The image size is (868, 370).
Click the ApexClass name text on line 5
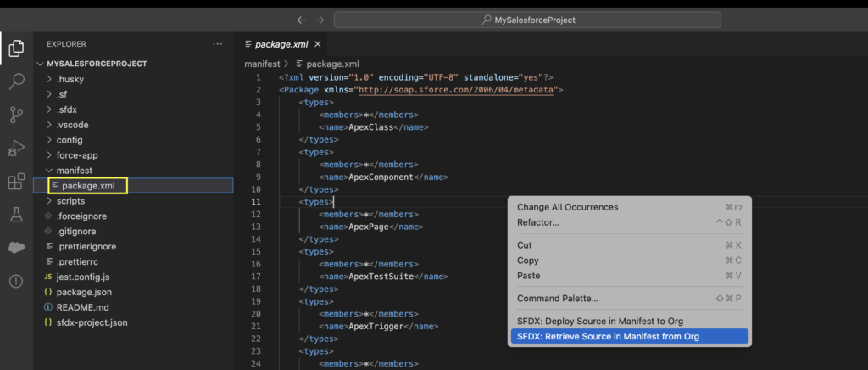[x=370, y=126]
